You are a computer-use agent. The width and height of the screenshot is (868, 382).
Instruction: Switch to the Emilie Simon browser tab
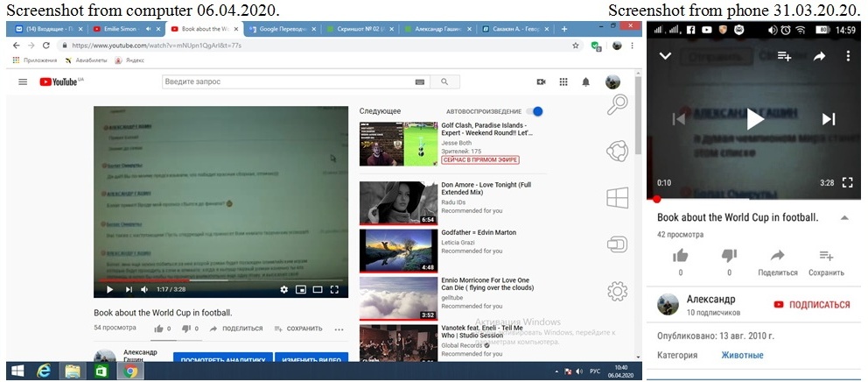(126, 29)
